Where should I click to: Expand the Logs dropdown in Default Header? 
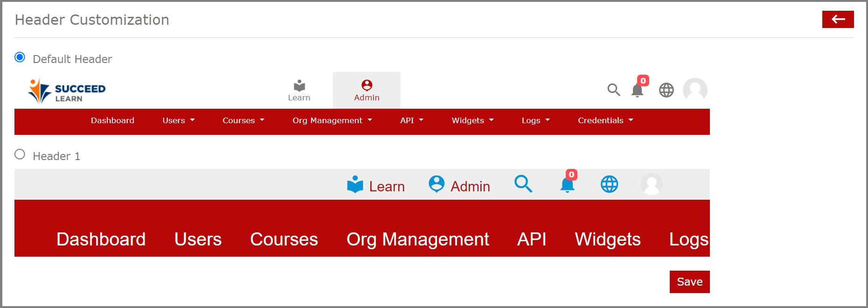pyautogui.click(x=535, y=120)
